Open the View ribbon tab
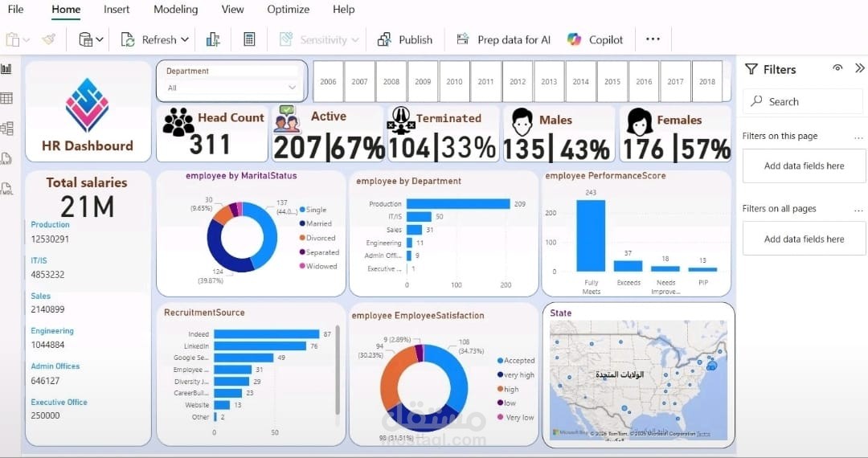868x458 pixels. (232, 10)
